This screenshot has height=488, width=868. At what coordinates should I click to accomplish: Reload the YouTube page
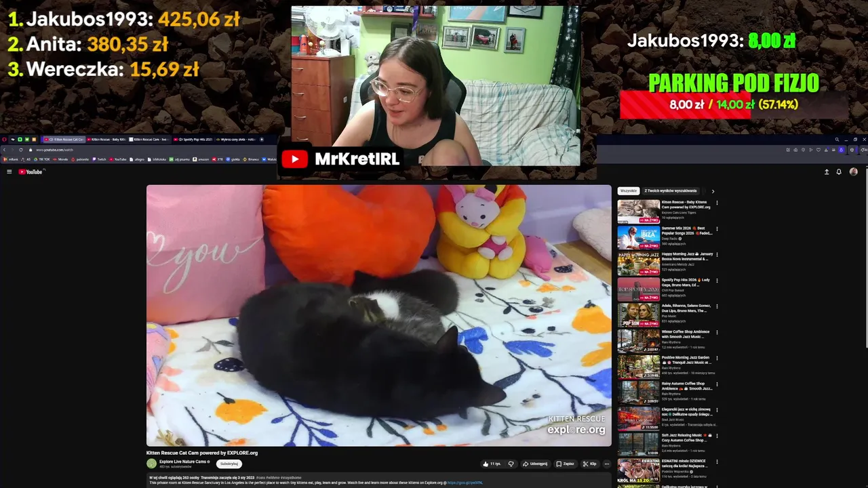[20, 150]
